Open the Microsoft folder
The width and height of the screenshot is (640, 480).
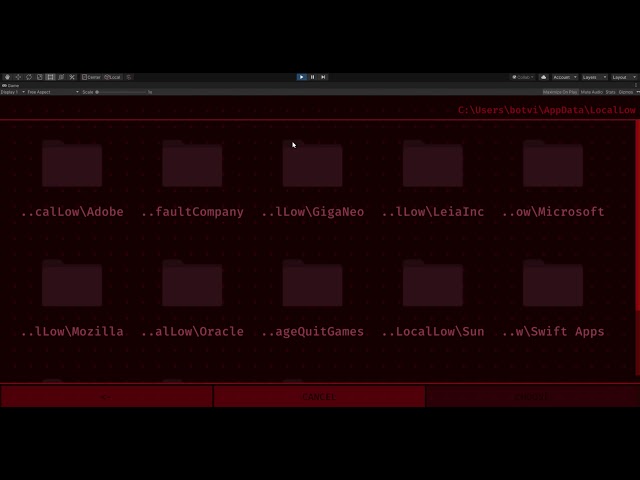click(x=553, y=163)
